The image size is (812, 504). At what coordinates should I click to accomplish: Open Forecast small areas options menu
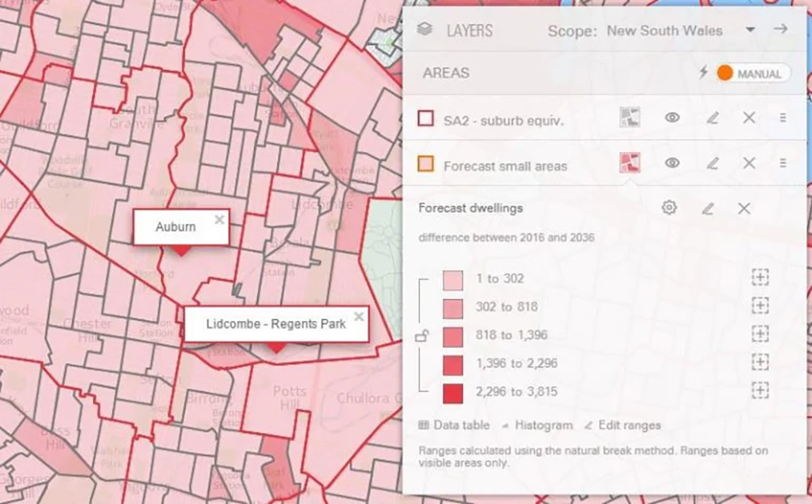(x=783, y=163)
